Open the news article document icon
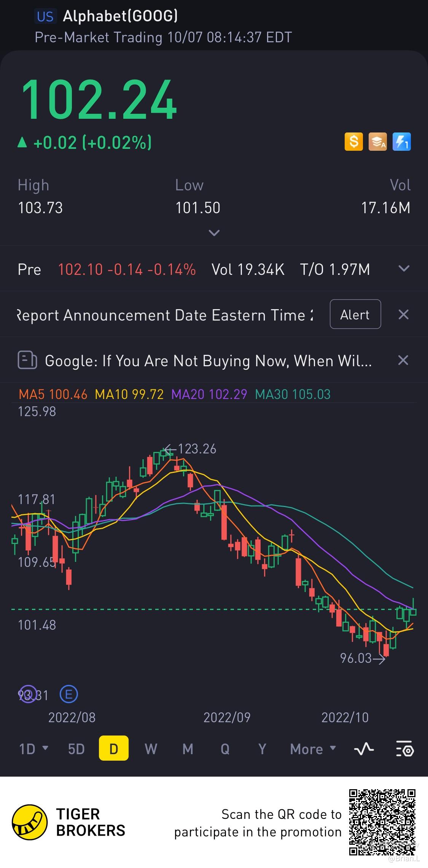 pyautogui.click(x=27, y=360)
